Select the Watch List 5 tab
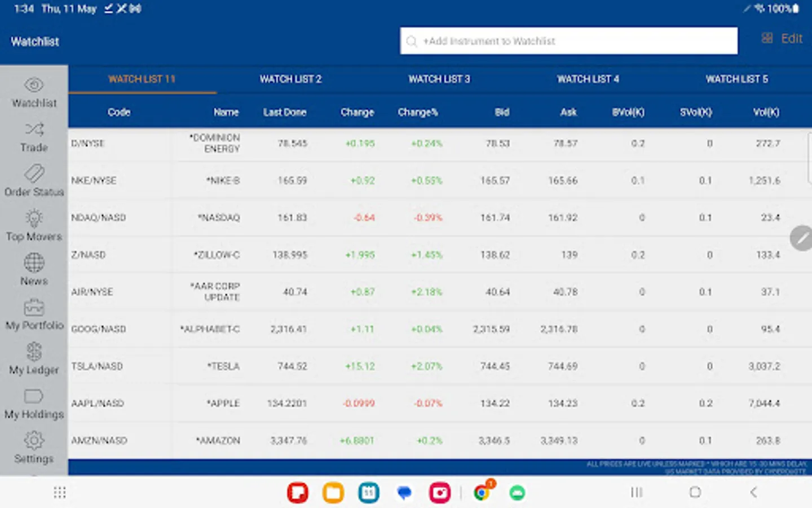812x508 pixels. coord(736,79)
